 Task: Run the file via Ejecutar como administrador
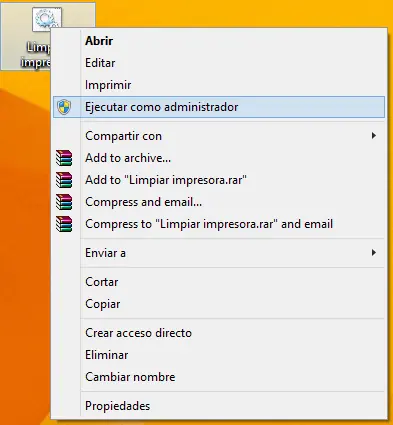click(x=219, y=107)
